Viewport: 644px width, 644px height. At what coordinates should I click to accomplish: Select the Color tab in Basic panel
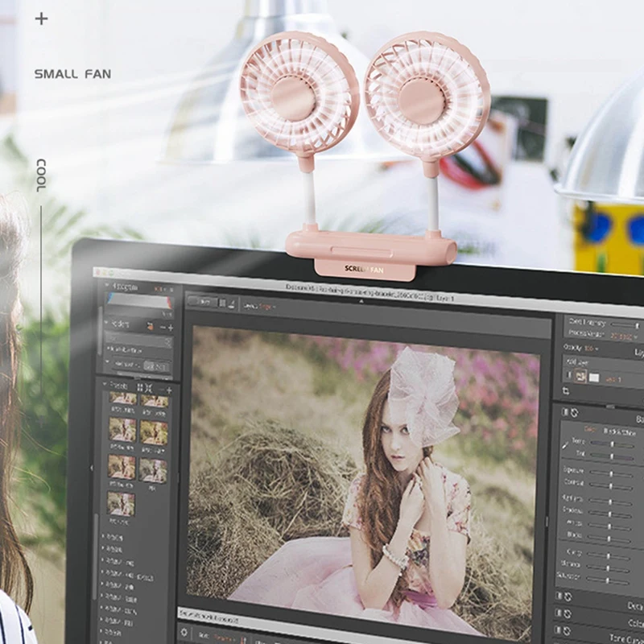tap(589, 429)
